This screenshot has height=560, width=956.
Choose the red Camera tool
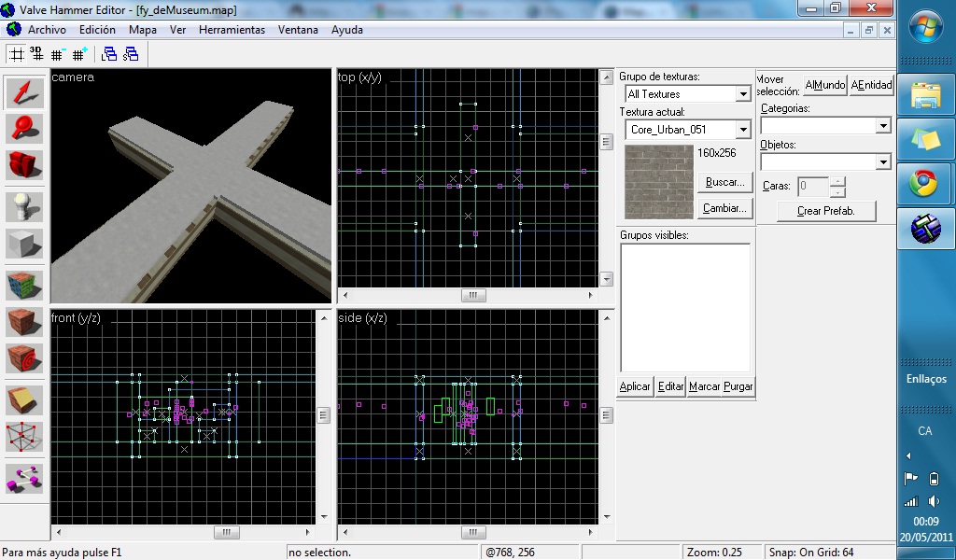tap(24, 165)
